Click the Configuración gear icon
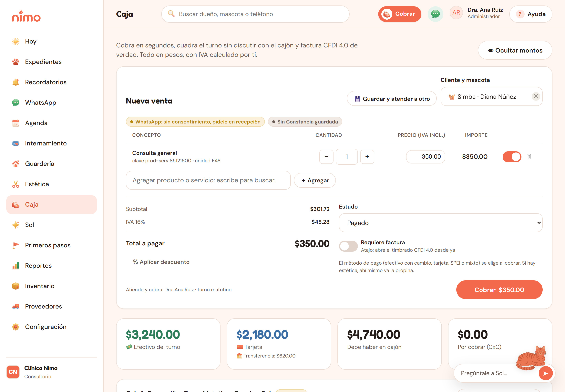 pos(16,327)
